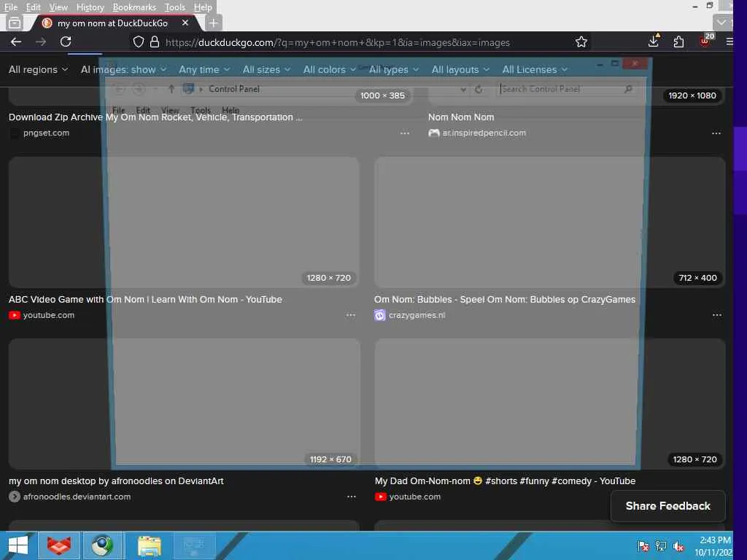This screenshot has width=747, height=560.
Task: Switch to the Control Panel taskbar item
Action: (194, 545)
